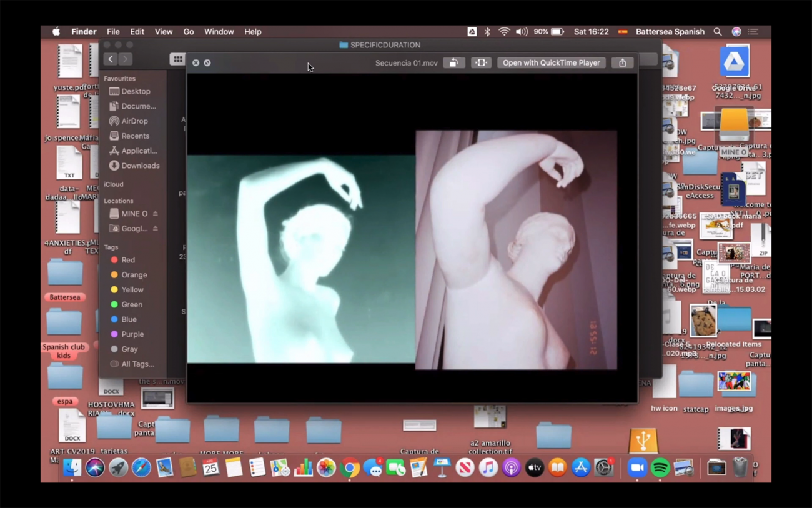
Task: Switch Finder window to icon view
Action: pyautogui.click(x=178, y=59)
